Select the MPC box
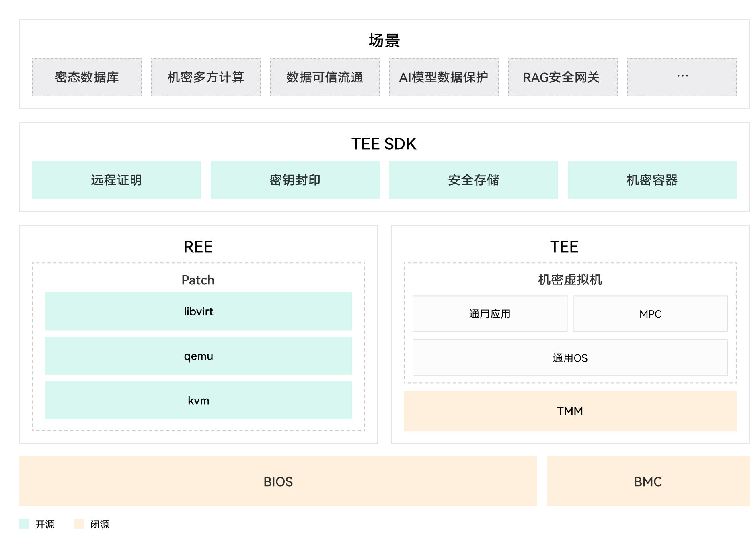Image resolution: width=756 pixels, height=544 pixels. [650, 314]
